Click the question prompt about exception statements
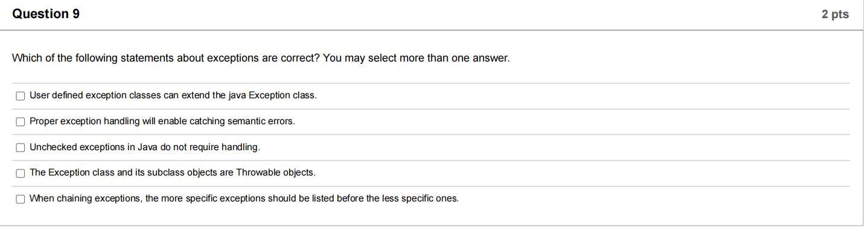868x228 pixels. 261,58
